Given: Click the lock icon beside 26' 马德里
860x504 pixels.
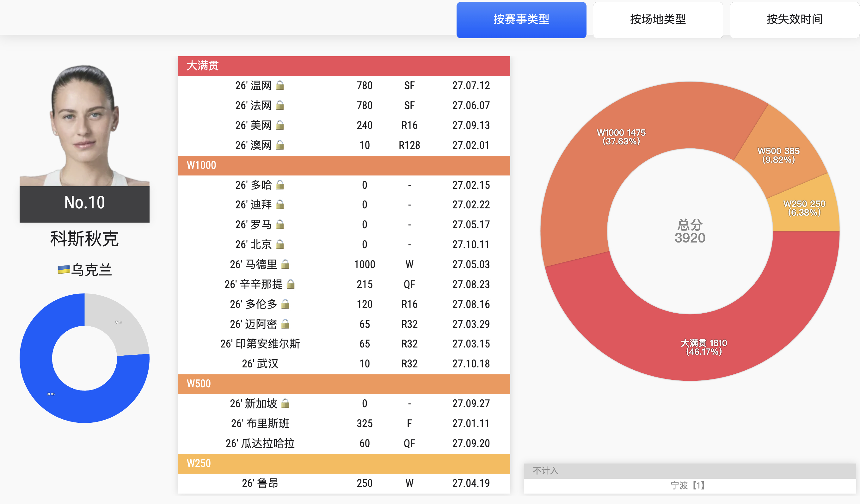Looking at the screenshot, I should tap(285, 264).
